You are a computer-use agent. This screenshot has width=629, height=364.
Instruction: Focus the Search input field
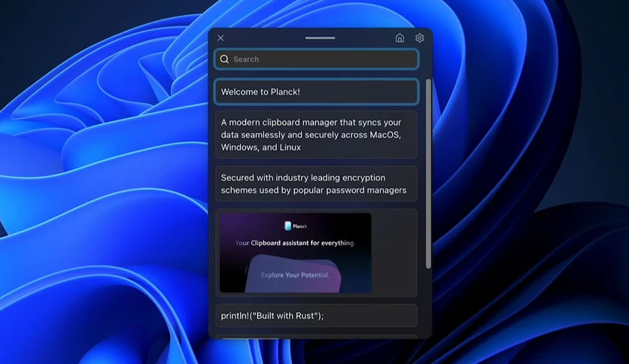coord(317,59)
